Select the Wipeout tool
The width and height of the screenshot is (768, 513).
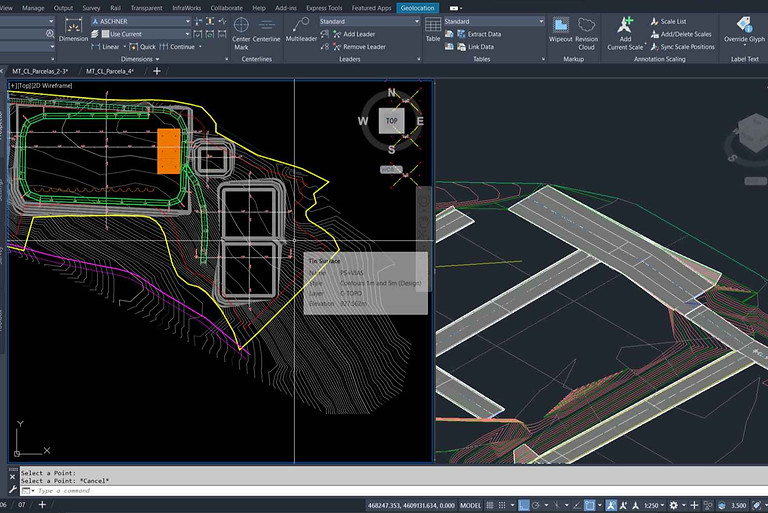pos(561,30)
